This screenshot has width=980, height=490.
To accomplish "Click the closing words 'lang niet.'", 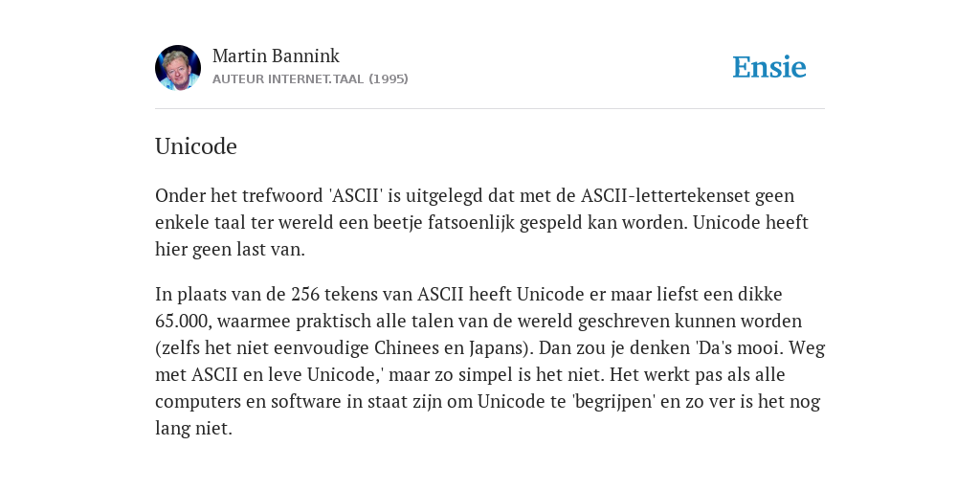I will pos(193,428).
